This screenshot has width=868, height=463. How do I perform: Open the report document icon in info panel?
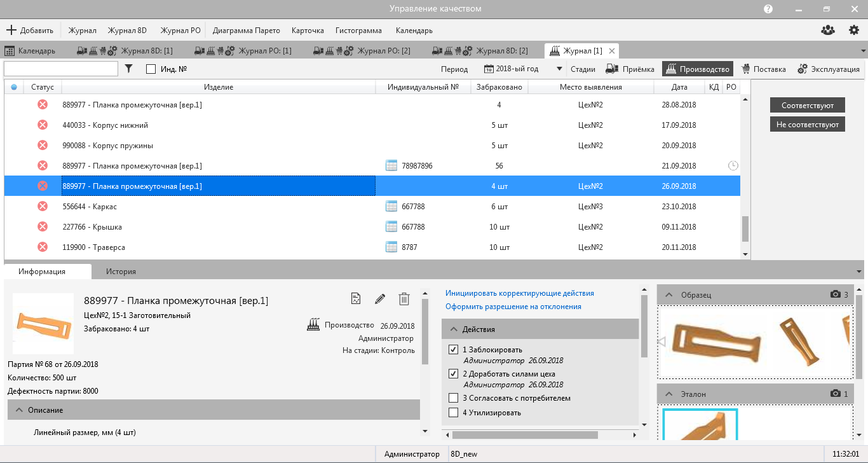click(356, 298)
